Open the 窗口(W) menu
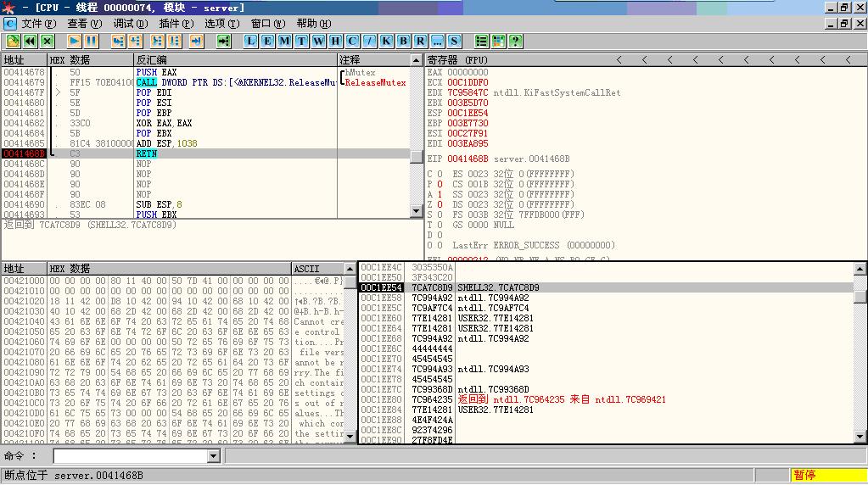This screenshot has width=868, height=485. point(268,23)
